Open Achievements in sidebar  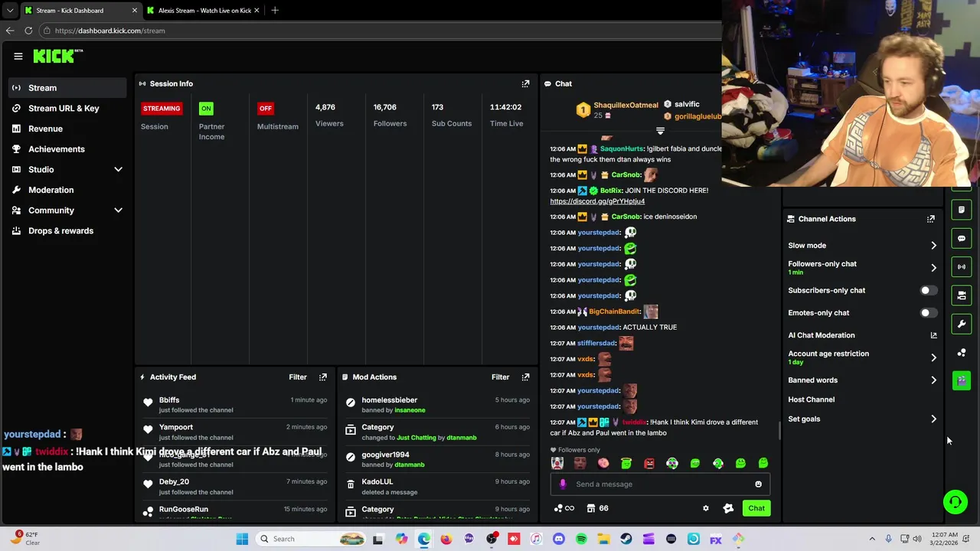67,149
